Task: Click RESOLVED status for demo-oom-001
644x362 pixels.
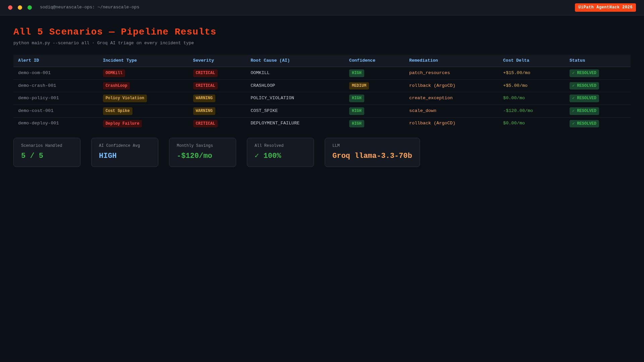Action: pyautogui.click(x=584, y=73)
